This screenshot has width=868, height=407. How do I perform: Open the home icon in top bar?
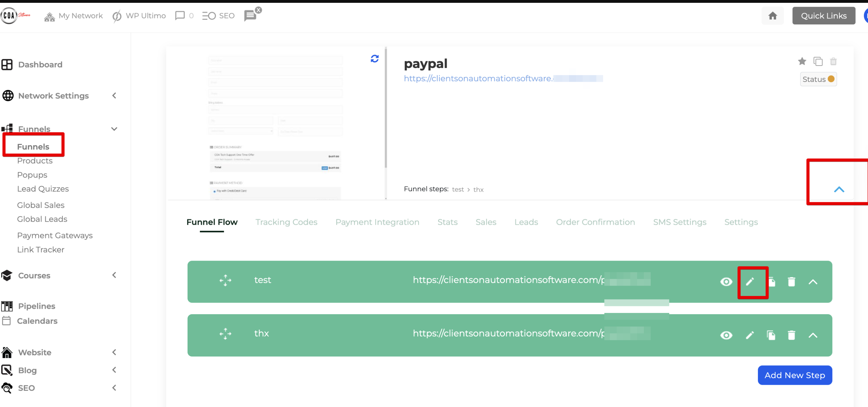tap(773, 15)
